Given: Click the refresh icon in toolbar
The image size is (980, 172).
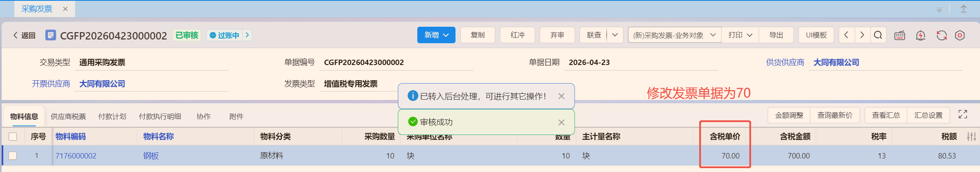Looking at the screenshot, I should 941,35.
